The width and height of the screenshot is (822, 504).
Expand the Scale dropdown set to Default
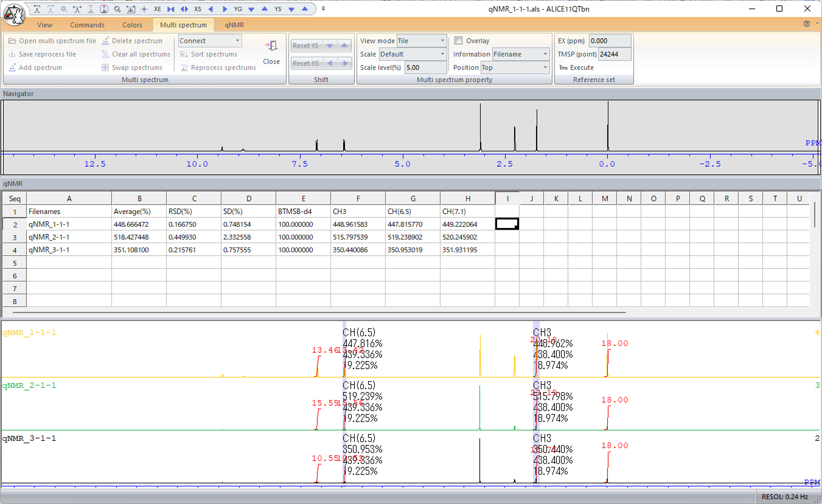[412, 54]
